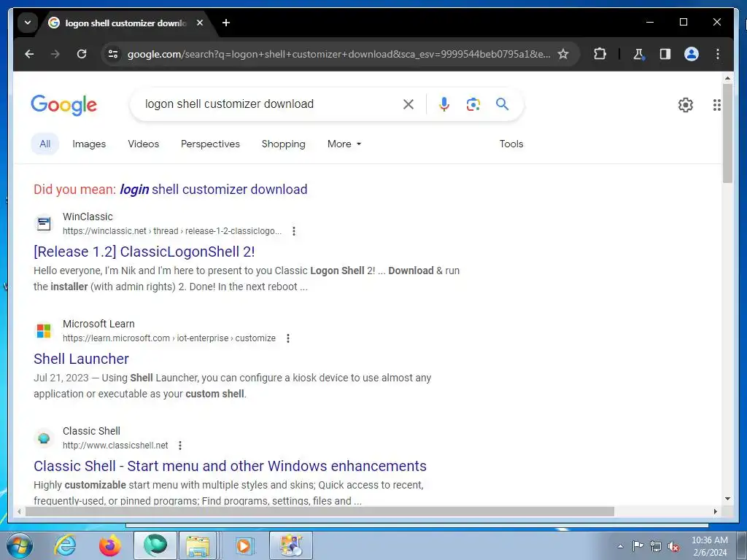Click the WinClassic site favicon

44,223
